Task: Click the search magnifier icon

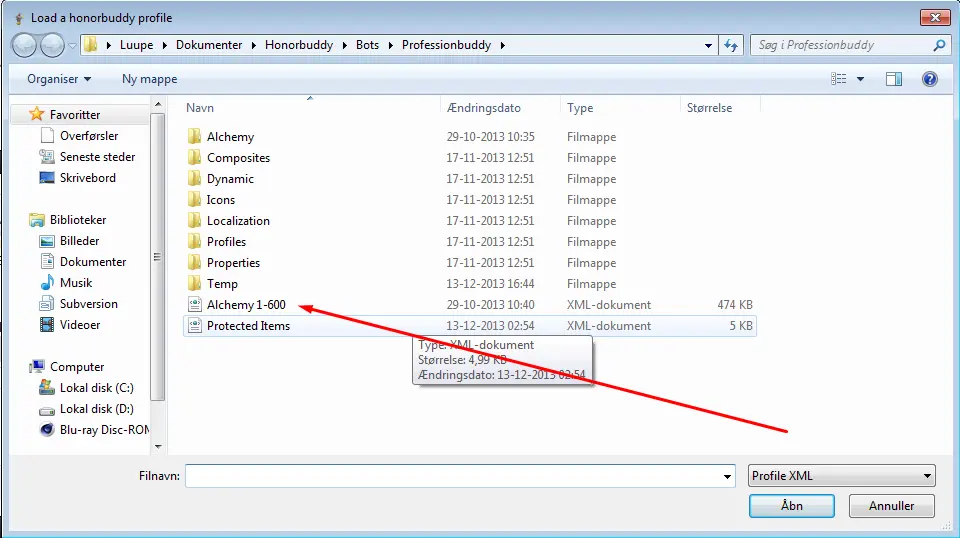Action: pyautogui.click(x=939, y=45)
